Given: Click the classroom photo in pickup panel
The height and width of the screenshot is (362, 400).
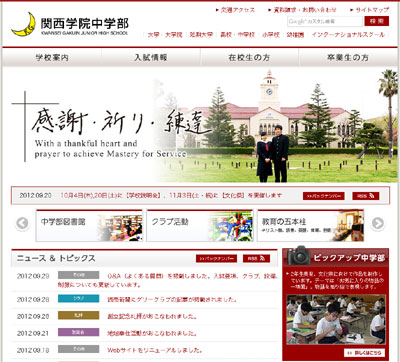Looking at the screenshot, I should coord(336,319).
